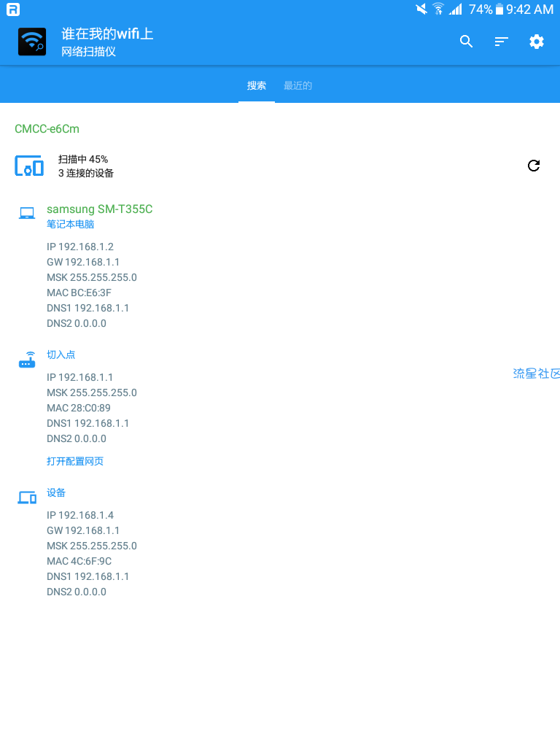The width and height of the screenshot is (560, 747).
Task: Tap the muted sound status icon
Action: coord(421,9)
